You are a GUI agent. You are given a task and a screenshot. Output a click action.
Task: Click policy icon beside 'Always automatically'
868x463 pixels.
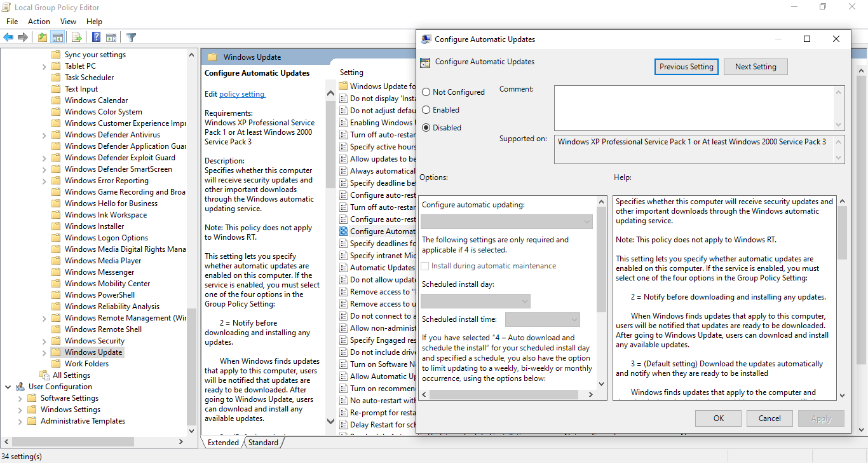(x=344, y=171)
